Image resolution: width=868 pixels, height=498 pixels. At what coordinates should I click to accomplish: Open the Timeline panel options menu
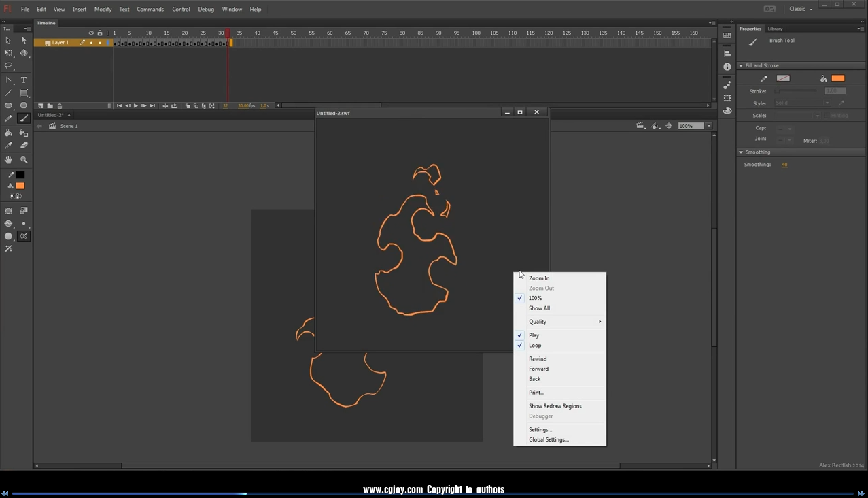(x=712, y=23)
